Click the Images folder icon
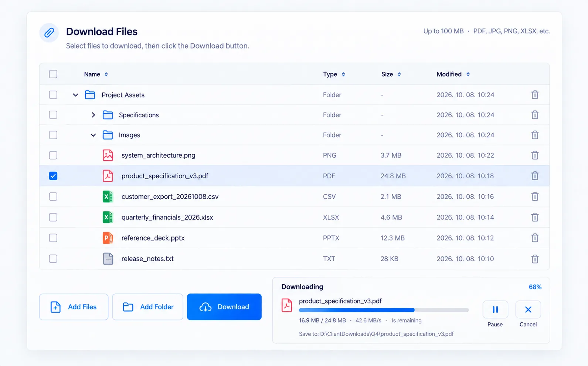 click(108, 135)
